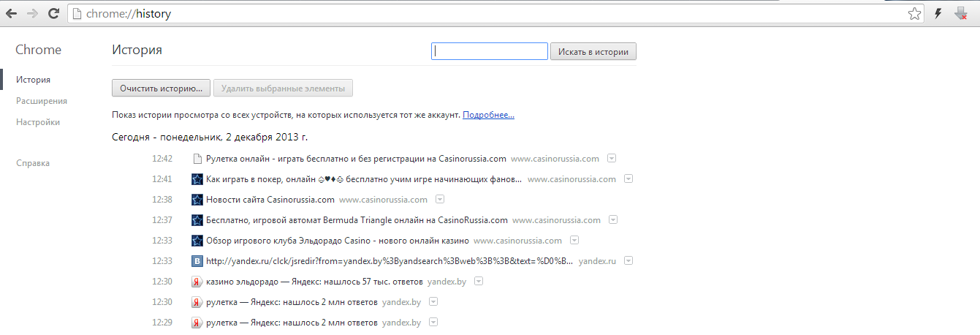
Task: Click the 12:29 timestamp
Action: pos(162,323)
